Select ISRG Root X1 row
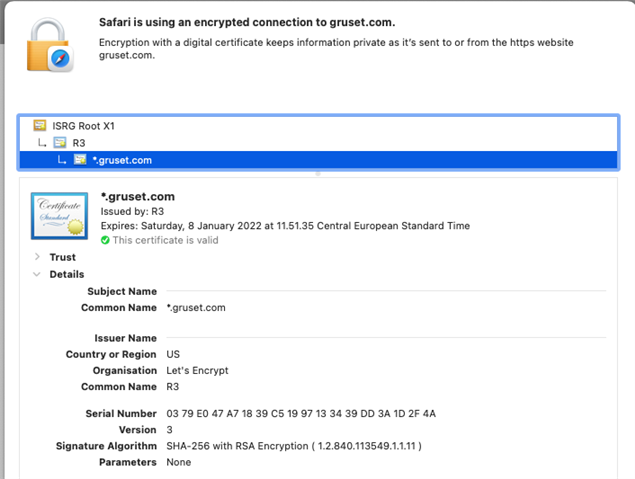 pos(318,126)
